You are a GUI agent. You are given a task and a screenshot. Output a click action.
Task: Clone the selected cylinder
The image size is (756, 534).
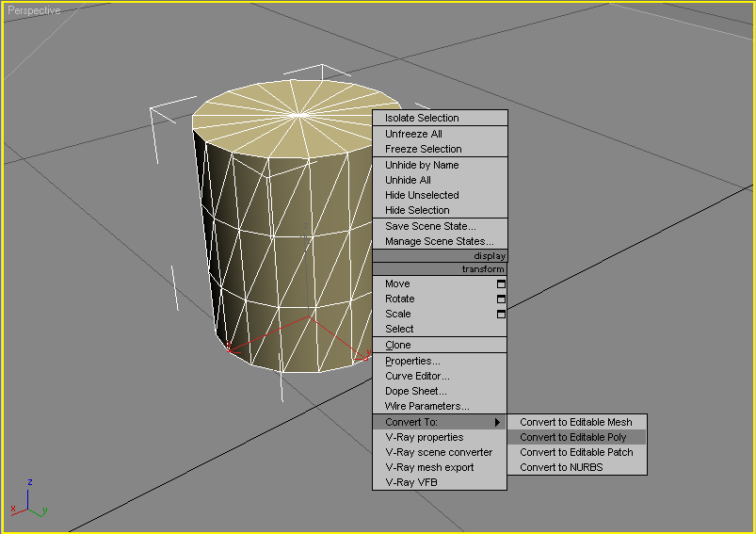(440, 346)
